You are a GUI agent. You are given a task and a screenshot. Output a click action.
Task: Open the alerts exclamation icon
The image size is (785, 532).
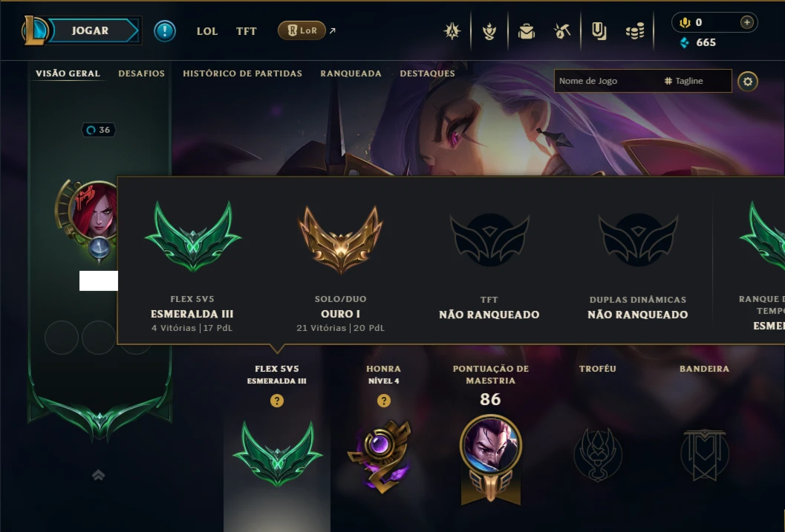[x=165, y=31]
